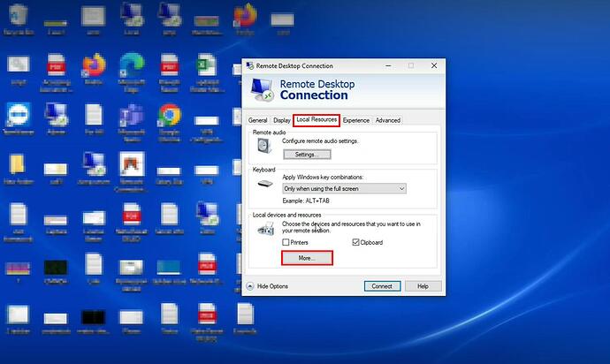Viewport: 610px width, 364px height.
Task: Open the Windows key combinations dropdown
Action: (343, 188)
